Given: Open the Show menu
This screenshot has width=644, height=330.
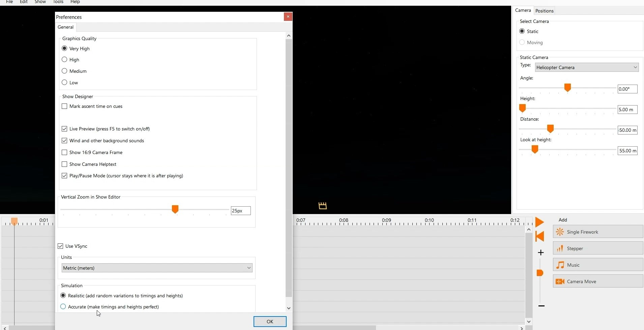Looking at the screenshot, I should (x=40, y=2).
